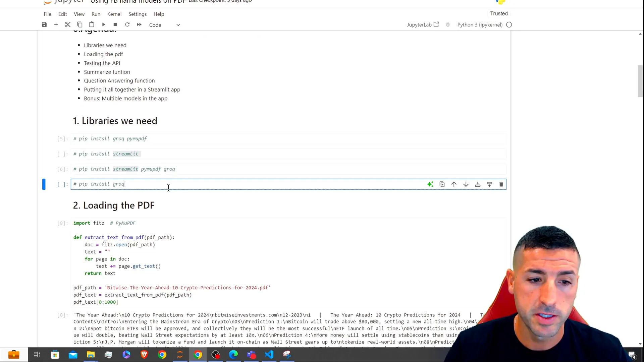The image size is (644, 362).
Task: Expand the Run menu in menu bar
Action: tap(96, 14)
